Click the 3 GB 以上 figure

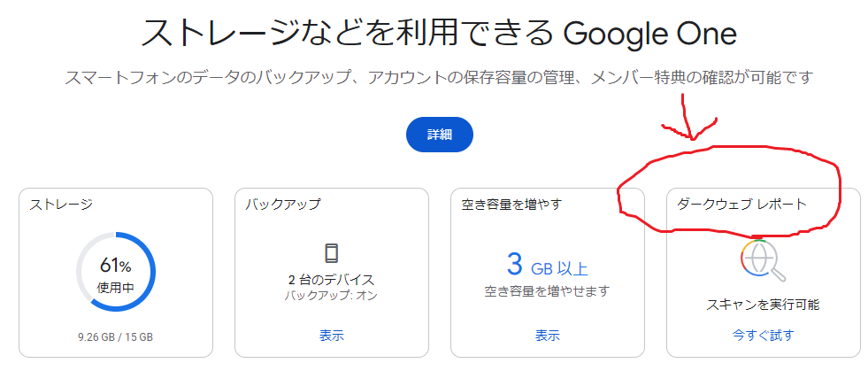(x=547, y=266)
